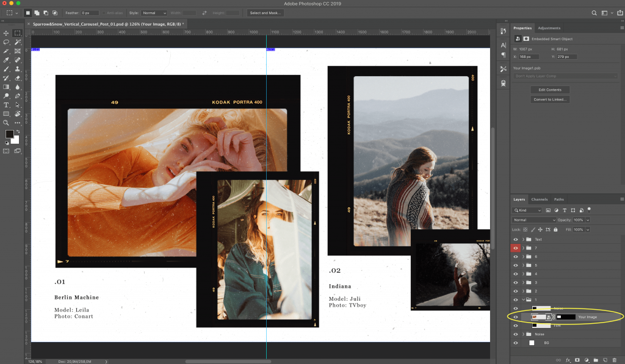Toggle visibility of group 4
This screenshot has height=364, width=625.
[515, 274]
